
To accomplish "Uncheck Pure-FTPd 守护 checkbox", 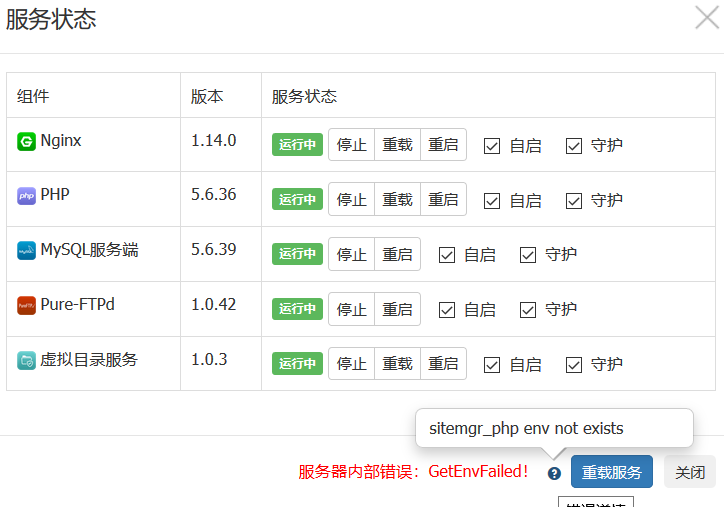I will pyautogui.click(x=528, y=310).
